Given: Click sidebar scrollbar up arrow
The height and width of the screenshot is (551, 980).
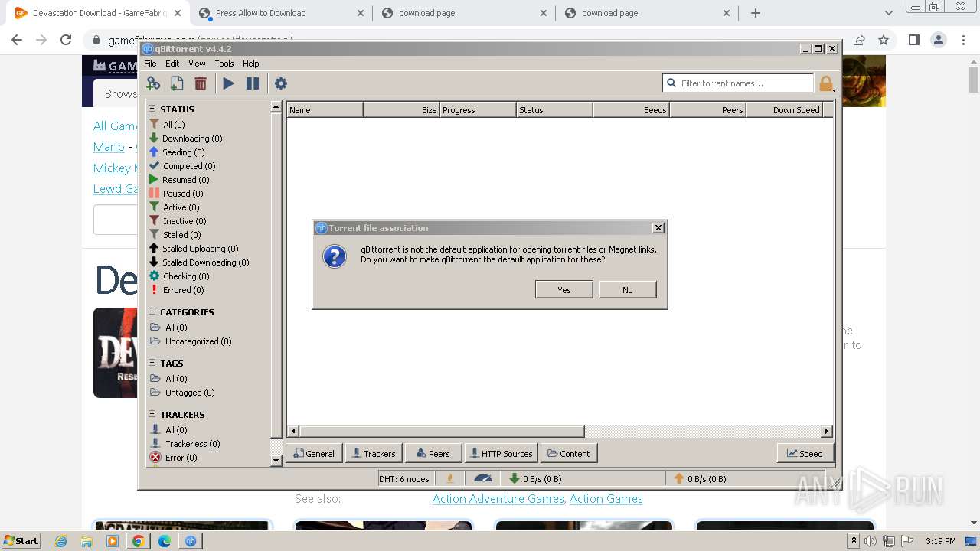Looking at the screenshot, I should tap(276, 107).
